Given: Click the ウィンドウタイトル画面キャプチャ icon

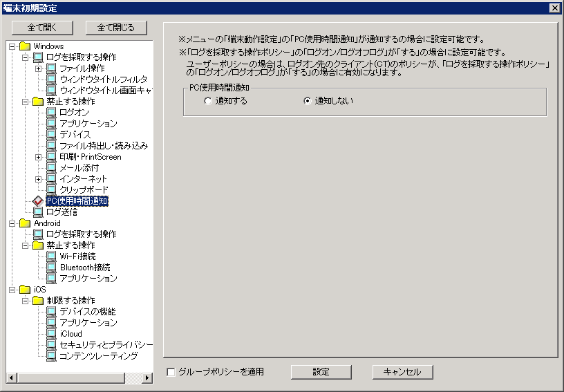Looking at the screenshot, I should pos(51,91).
